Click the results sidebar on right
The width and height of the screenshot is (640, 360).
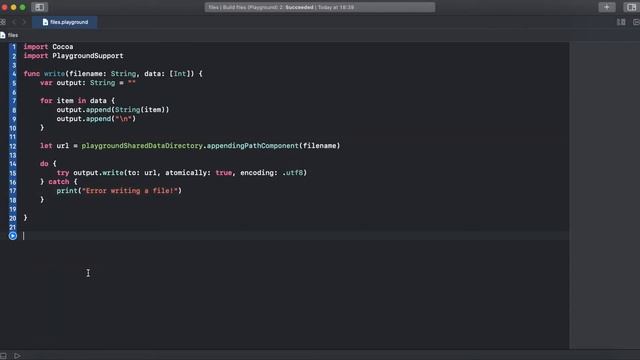pyautogui.click(x=604, y=195)
